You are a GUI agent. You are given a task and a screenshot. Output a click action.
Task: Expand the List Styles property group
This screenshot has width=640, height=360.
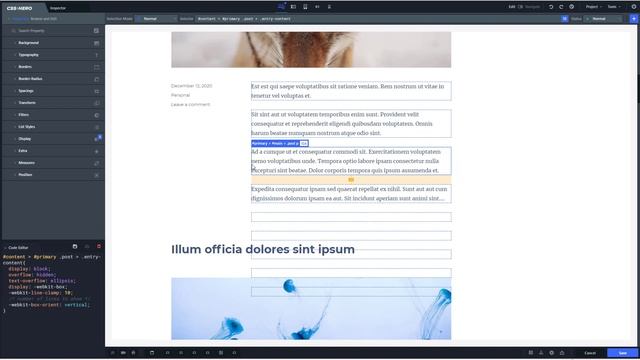pos(53,127)
